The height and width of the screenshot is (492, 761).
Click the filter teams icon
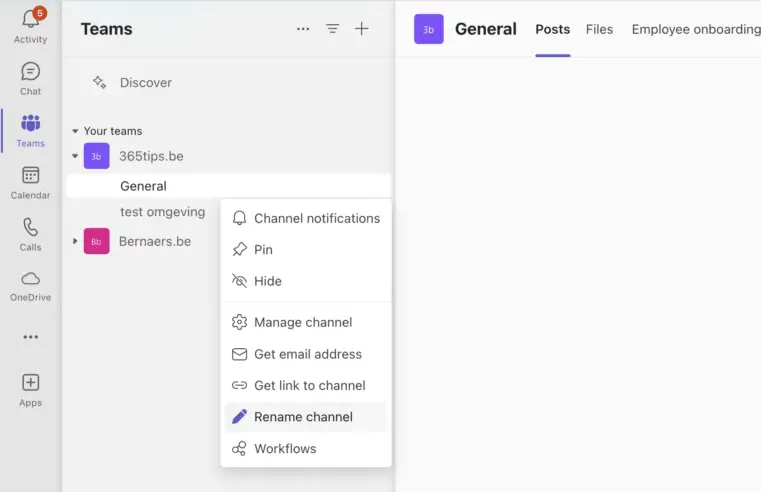[332, 29]
